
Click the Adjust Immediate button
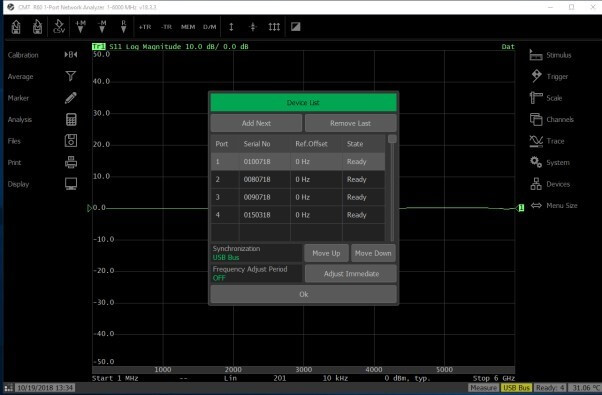click(351, 274)
